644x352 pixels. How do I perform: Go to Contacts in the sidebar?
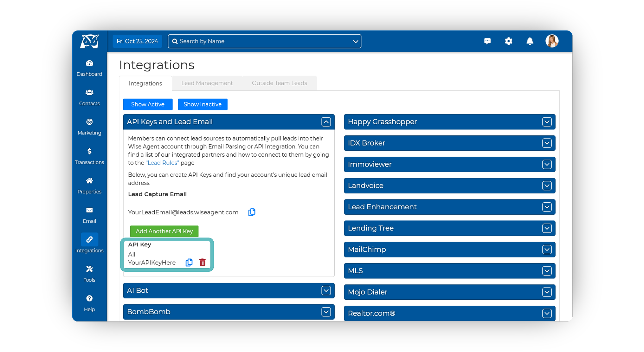coord(89,97)
